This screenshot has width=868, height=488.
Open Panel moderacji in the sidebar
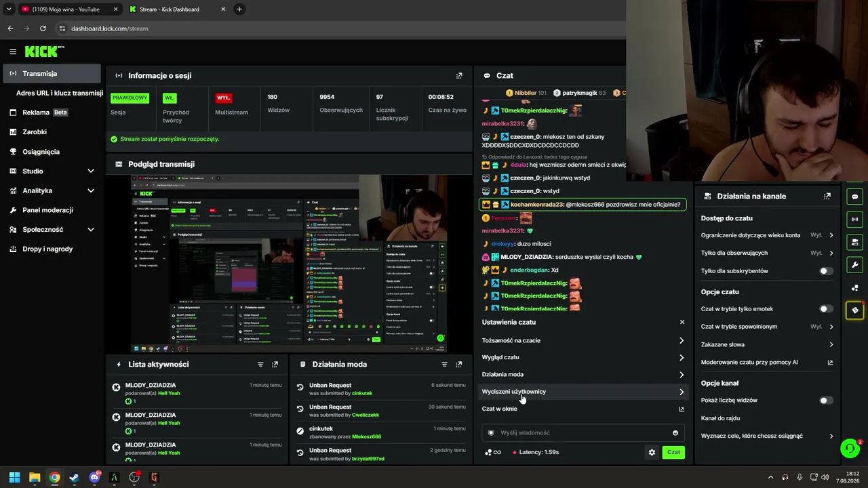pos(52,210)
